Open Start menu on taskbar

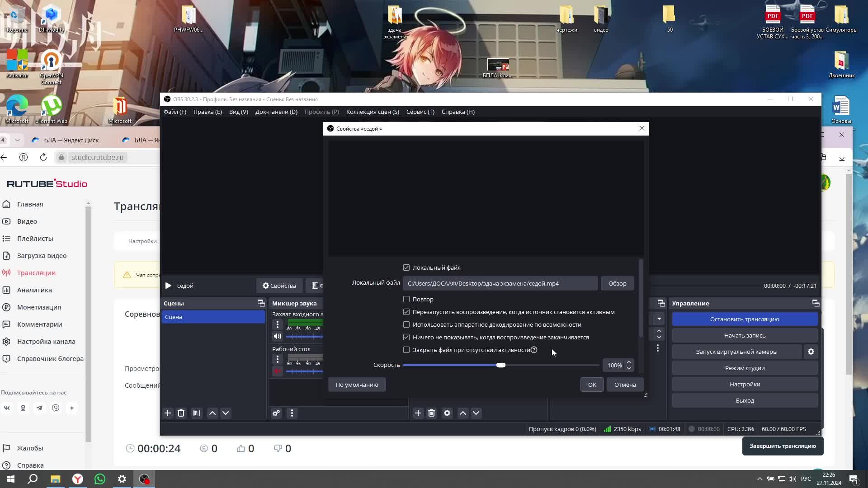coord(11,479)
